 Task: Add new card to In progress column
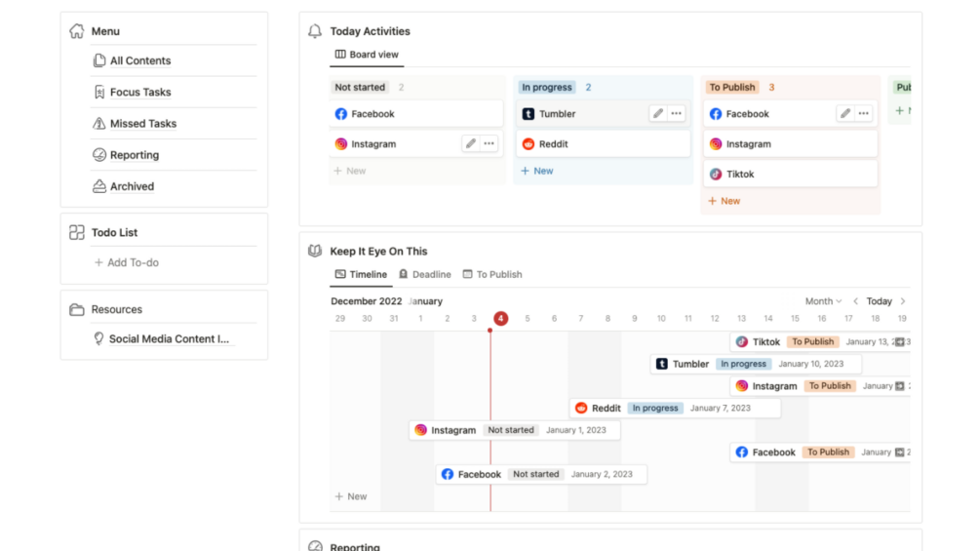click(x=537, y=171)
